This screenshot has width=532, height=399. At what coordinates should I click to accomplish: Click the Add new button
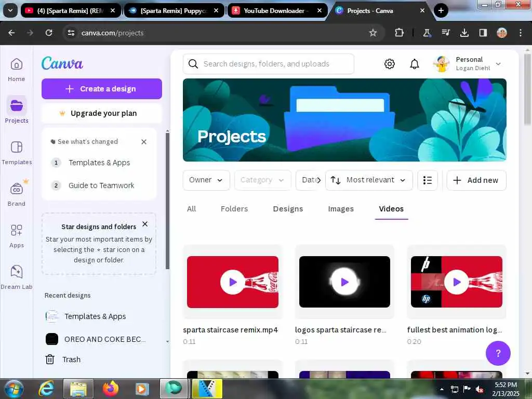476,180
